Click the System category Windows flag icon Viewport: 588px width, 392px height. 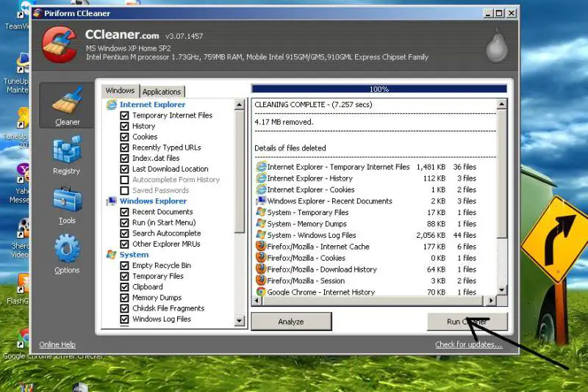[x=112, y=255]
